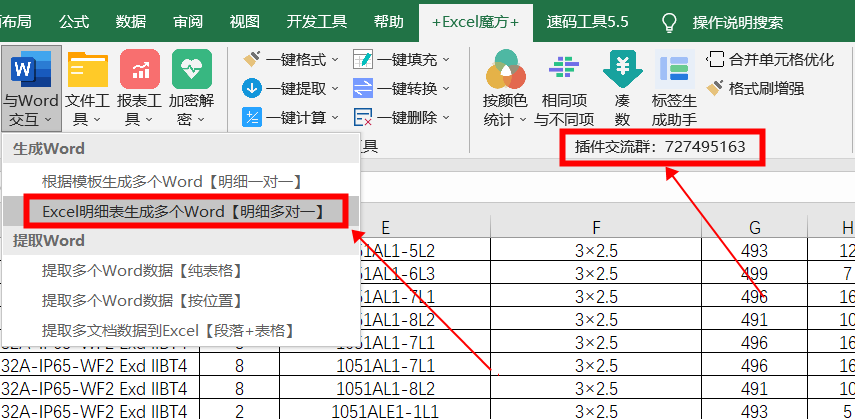The height and width of the screenshot is (419, 855).
Task: Open the 速码工具5.5 ribbon tab
Action: (588, 22)
